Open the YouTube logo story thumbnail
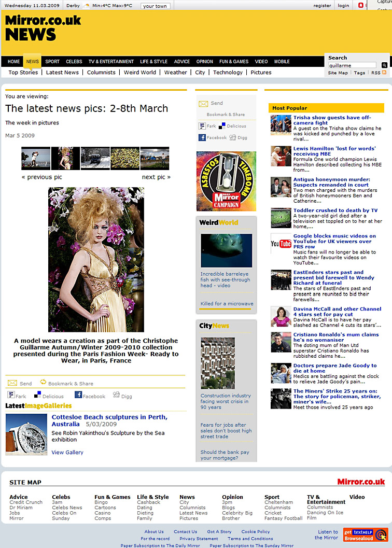392x548 pixels. (x=281, y=244)
